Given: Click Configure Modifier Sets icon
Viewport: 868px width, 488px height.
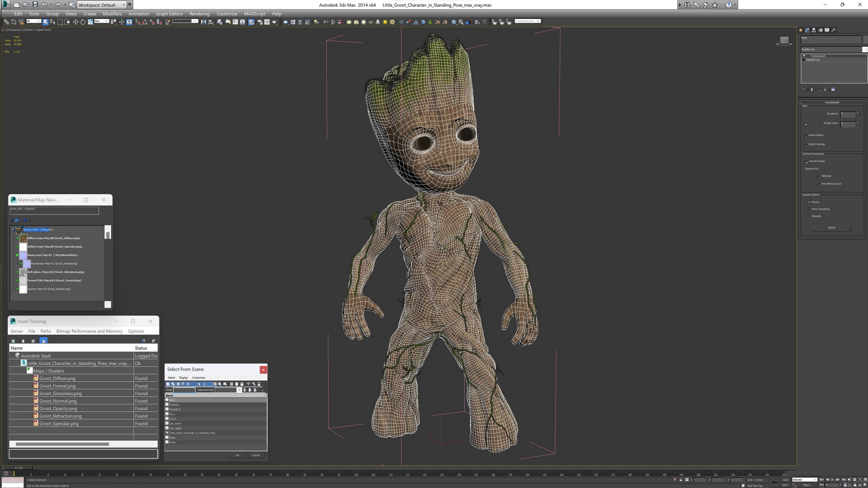Looking at the screenshot, I should click(x=833, y=89).
